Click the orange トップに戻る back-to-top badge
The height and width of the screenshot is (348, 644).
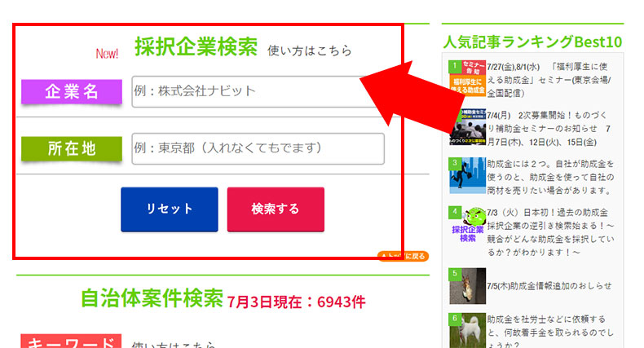point(402,256)
